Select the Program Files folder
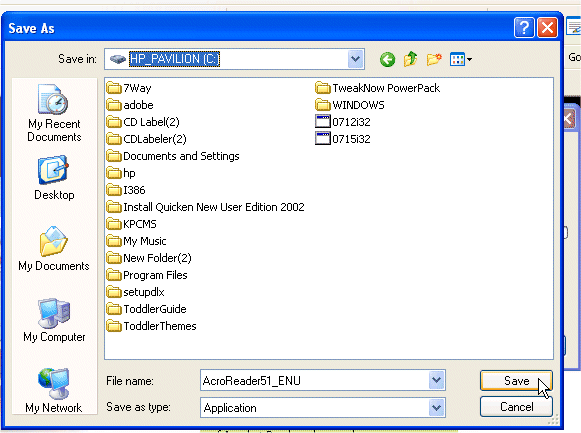This screenshot has height=433, width=581. (147, 275)
